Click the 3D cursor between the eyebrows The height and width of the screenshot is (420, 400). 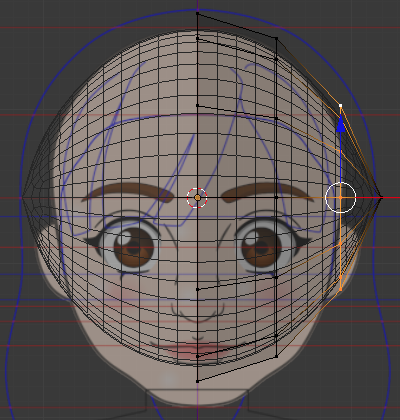(197, 198)
